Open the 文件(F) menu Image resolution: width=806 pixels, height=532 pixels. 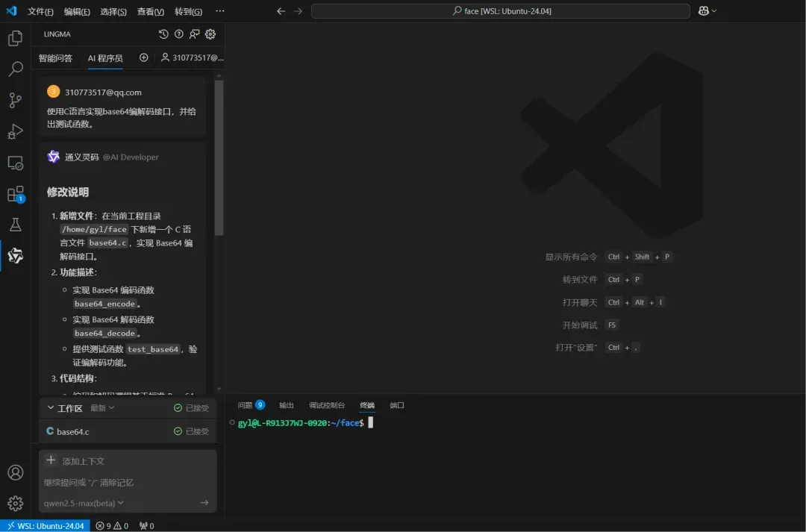click(x=40, y=11)
